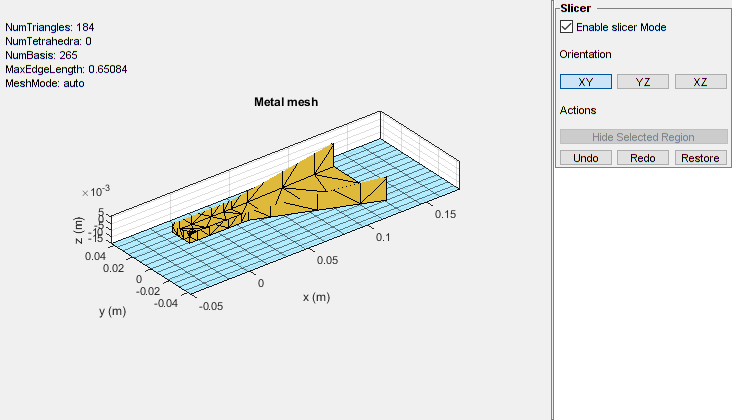Screen dimensions: 740x420
Task: Select the y (m) axis label
Action: [x=112, y=311]
